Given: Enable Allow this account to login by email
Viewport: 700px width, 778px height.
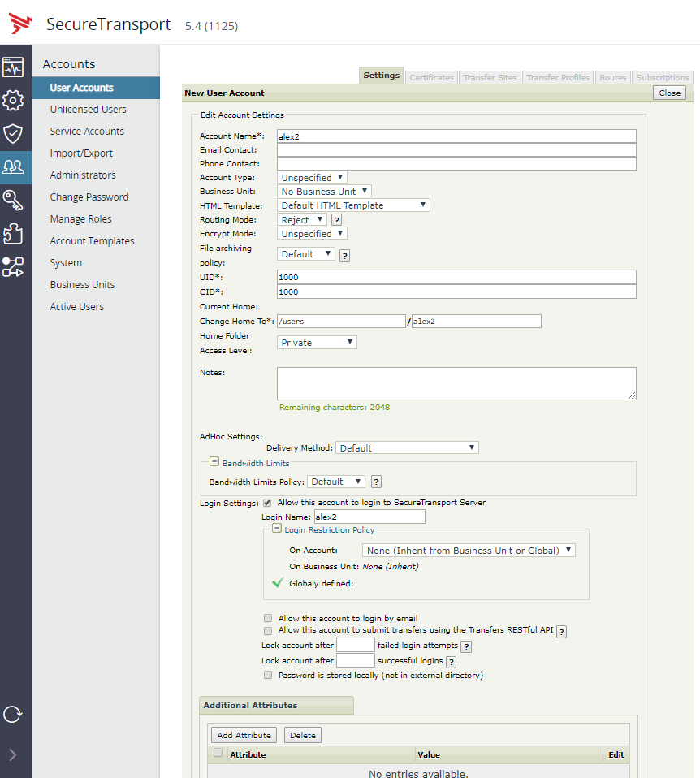Looking at the screenshot, I should tap(268, 618).
